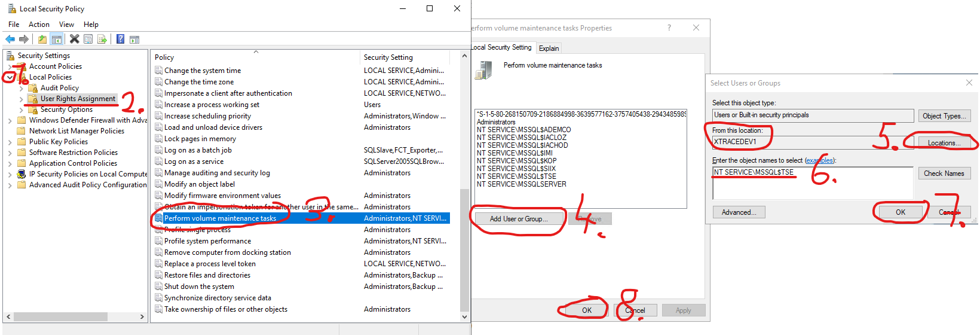This screenshot has width=980, height=335.
Task: Click the Back arrow in the toolbar
Action: (x=10, y=39)
